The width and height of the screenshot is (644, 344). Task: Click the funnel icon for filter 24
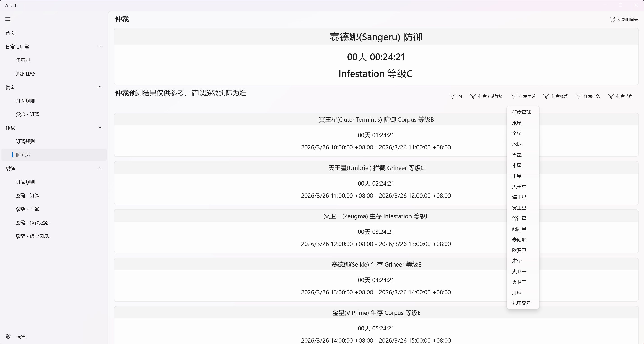[452, 96]
